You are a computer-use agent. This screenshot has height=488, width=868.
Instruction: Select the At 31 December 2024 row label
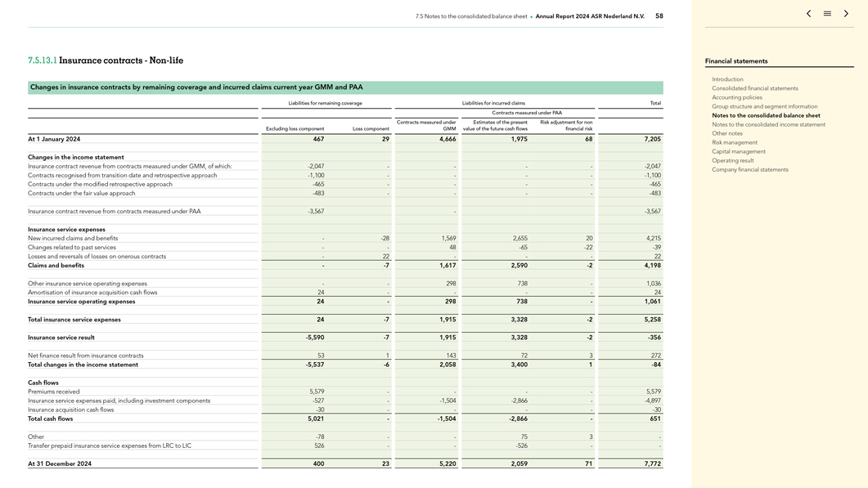click(x=60, y=463)
